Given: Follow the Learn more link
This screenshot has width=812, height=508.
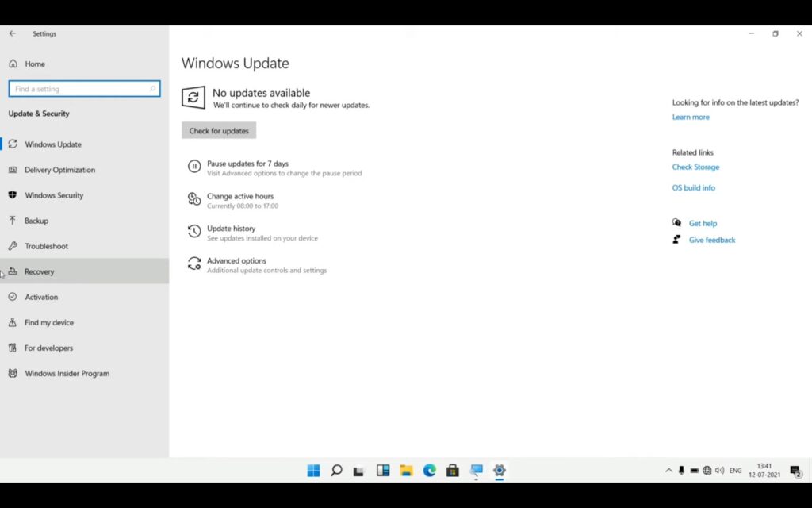Looking at the screenshot, I should (691, 117).
